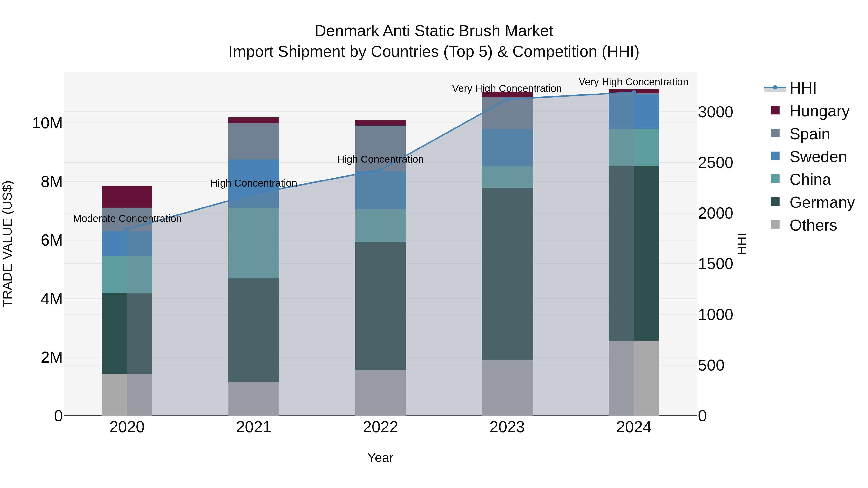The image size is (868, 488).
Task: Click the 8M tick on trade axis
Action: point(52,182)
